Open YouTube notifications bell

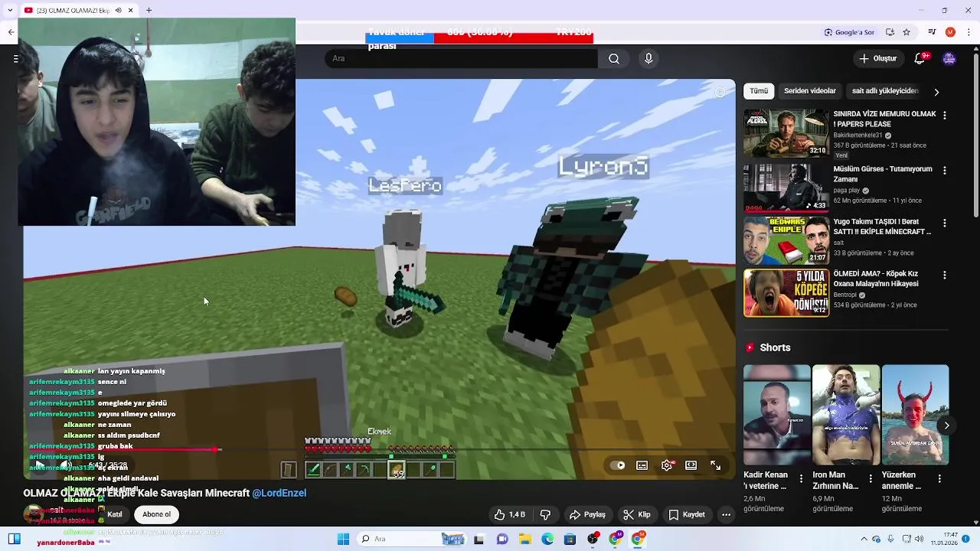[x=920, y=58]
